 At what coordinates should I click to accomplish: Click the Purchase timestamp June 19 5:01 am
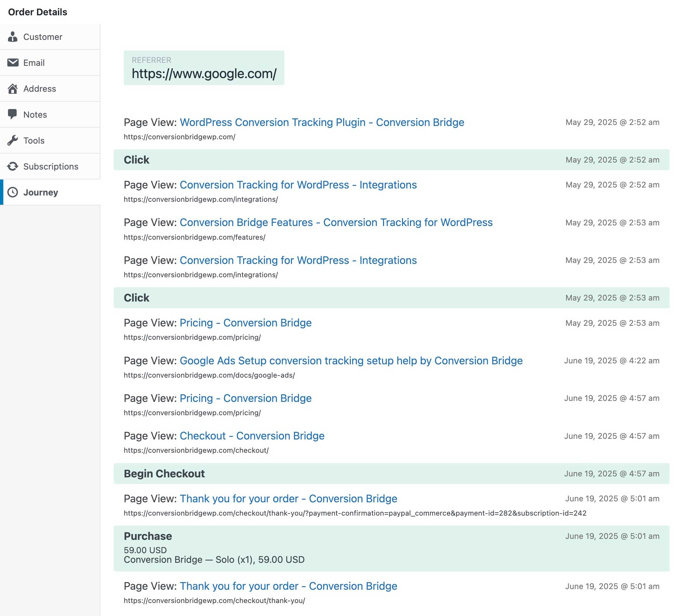pos(612,536)
